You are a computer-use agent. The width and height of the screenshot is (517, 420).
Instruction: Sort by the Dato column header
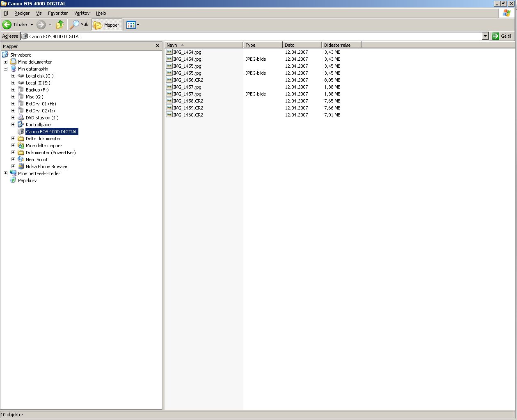302,45
